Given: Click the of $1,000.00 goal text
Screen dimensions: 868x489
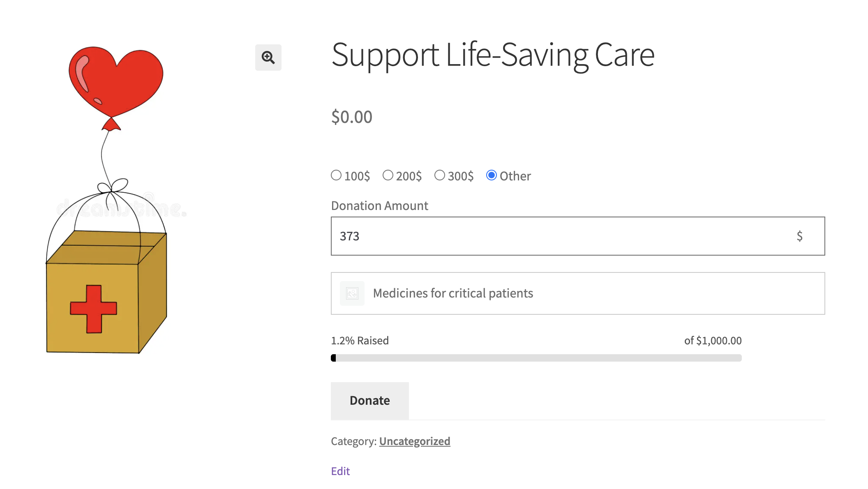Looking at the screenshot, I should pos(713,341).
